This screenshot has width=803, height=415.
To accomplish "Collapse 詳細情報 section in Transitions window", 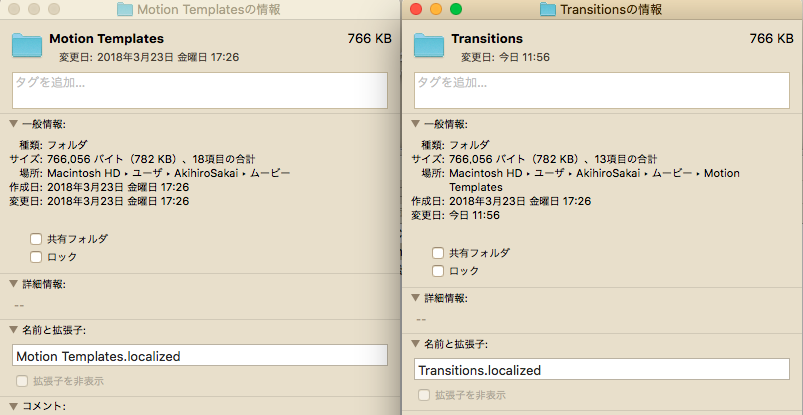I will (x=416, y=299).
